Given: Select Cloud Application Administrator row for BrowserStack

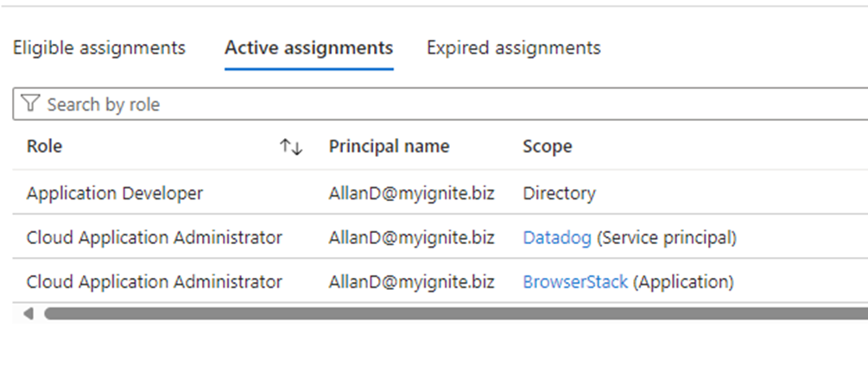Looking at the screenshot, I should 154,282.
